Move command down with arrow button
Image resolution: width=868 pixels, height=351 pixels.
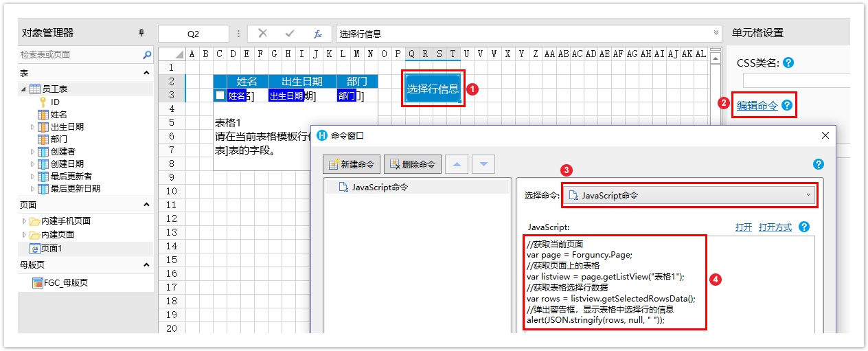(483, 164)
